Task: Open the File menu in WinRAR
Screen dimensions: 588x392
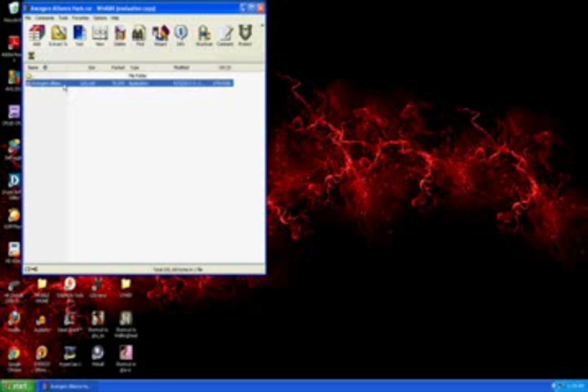Action: click(x=28, y=17)
